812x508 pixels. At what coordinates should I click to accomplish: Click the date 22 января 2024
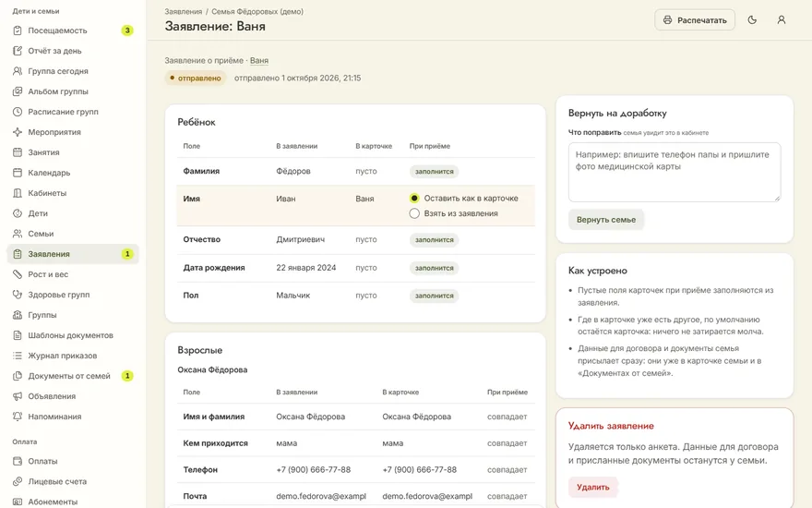[306, 268]
